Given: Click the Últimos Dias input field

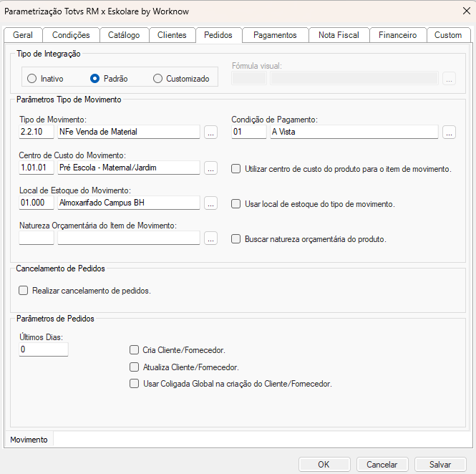Looking at the screenshot, I should click(x=43, y=349).
